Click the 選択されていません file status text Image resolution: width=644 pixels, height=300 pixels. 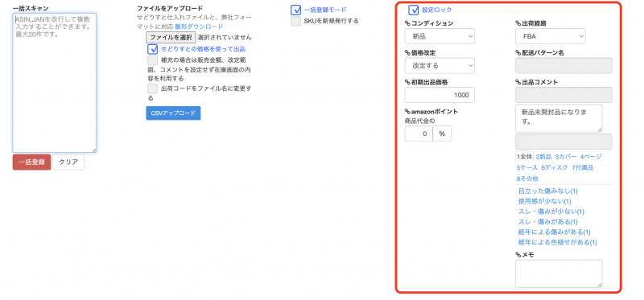pyautogui.click(x=225, y=37)
